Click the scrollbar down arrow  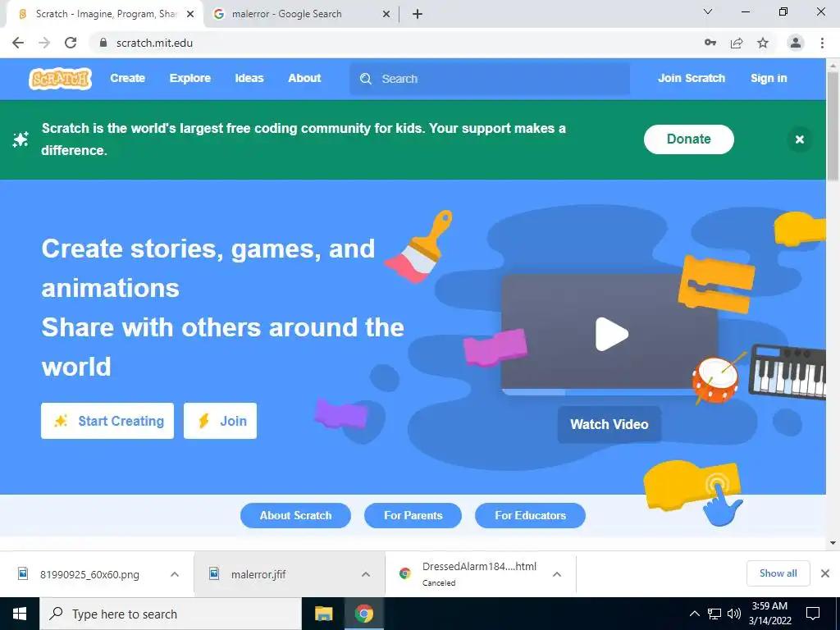833,543
